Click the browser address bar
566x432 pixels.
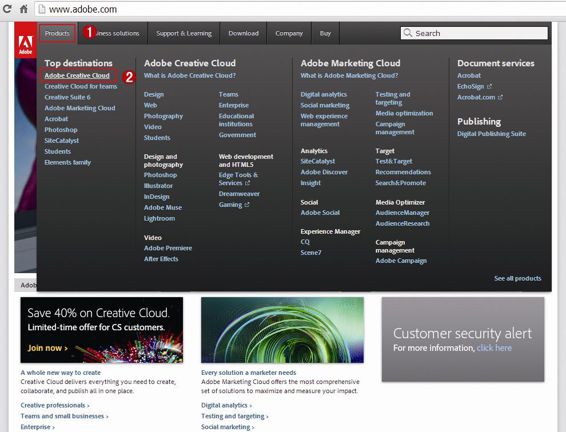click(300, 9)
